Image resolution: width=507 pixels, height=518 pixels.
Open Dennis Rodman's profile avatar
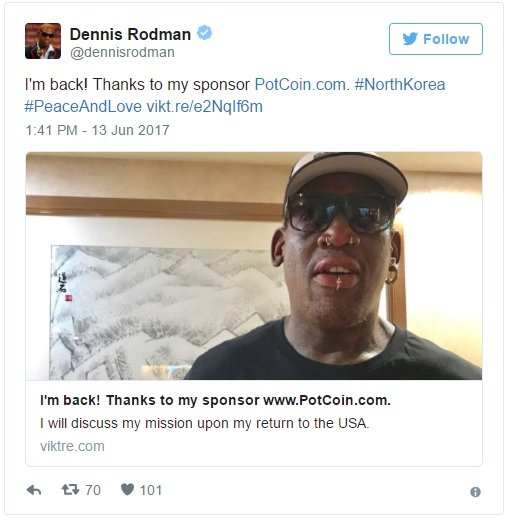(43, 41)
